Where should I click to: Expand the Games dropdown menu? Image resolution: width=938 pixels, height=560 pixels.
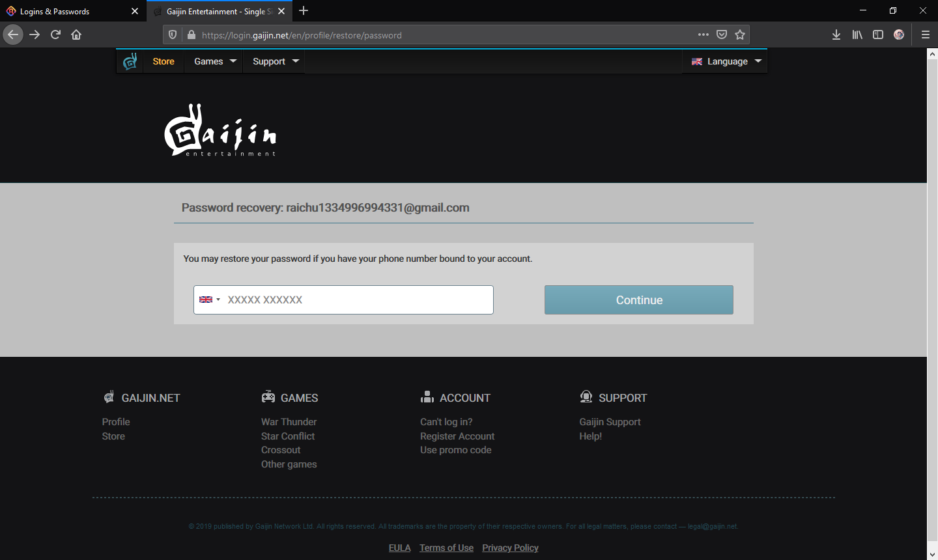point(215,61)
